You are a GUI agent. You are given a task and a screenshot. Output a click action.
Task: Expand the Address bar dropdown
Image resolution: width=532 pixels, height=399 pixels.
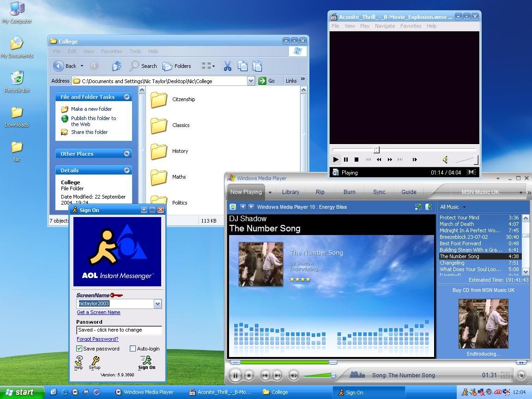251,81
